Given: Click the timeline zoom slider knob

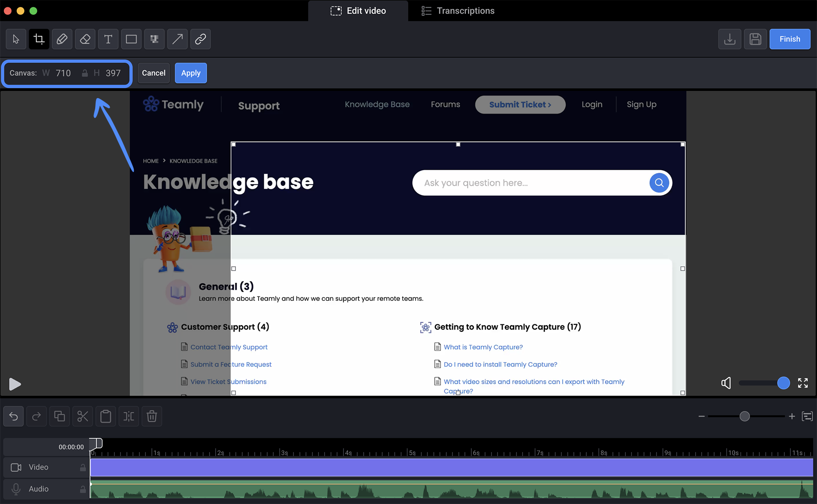Looking at the screenshot, I should [x=745, y=416].
